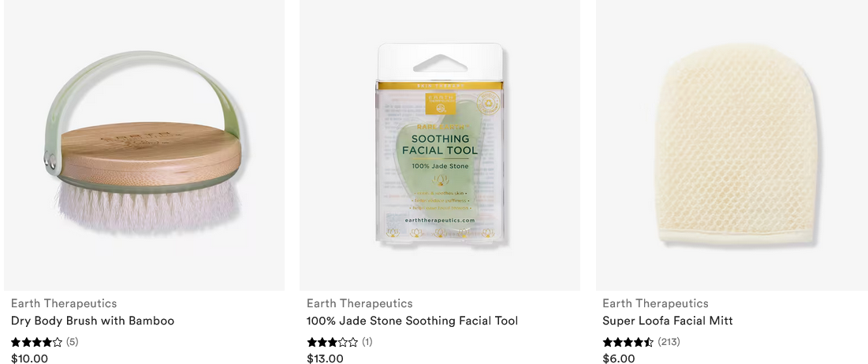
Task: Click the 100% Jade Stone Soothing Facial Tool title
Action: (412, 321)
